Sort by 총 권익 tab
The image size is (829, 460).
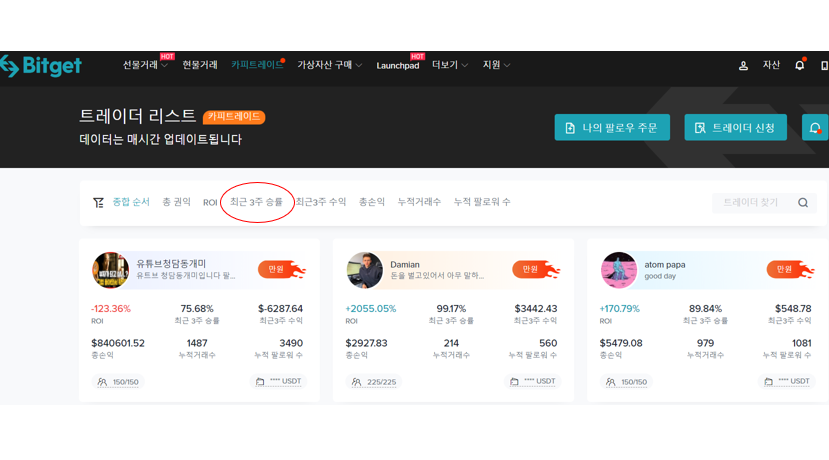coord(176,202)
